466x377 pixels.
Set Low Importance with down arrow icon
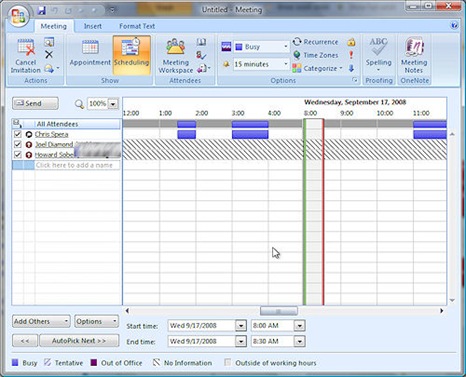pos(351,68)
